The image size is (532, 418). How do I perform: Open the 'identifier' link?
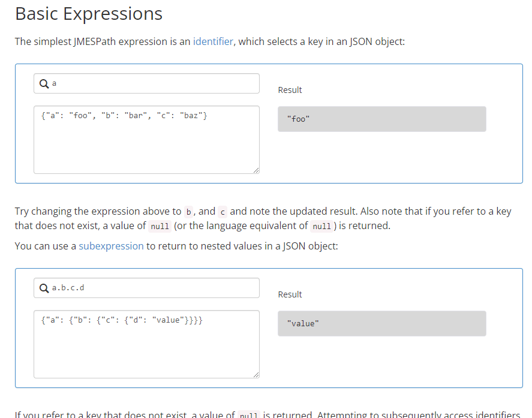click(x=213, y=41)
